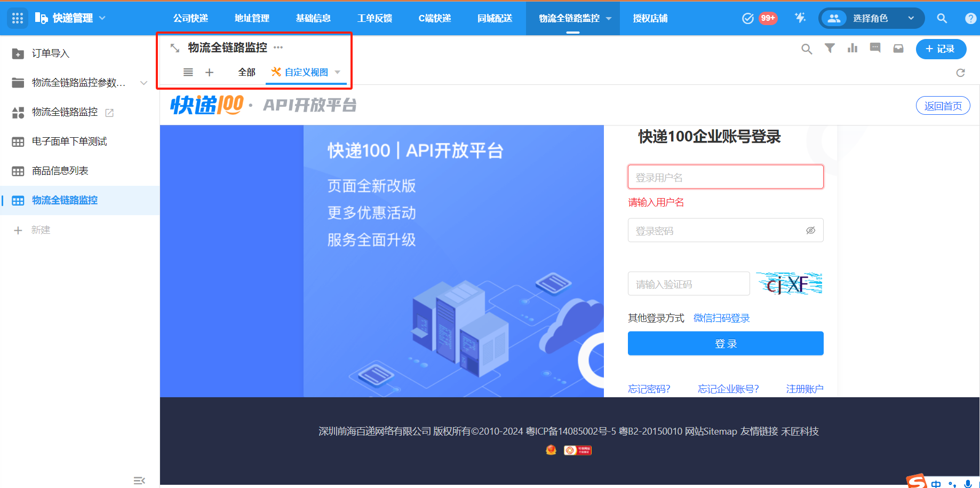The image size is (980, 488).
Task: Switch to the 地址管理 tab
Action: [252, 18]
